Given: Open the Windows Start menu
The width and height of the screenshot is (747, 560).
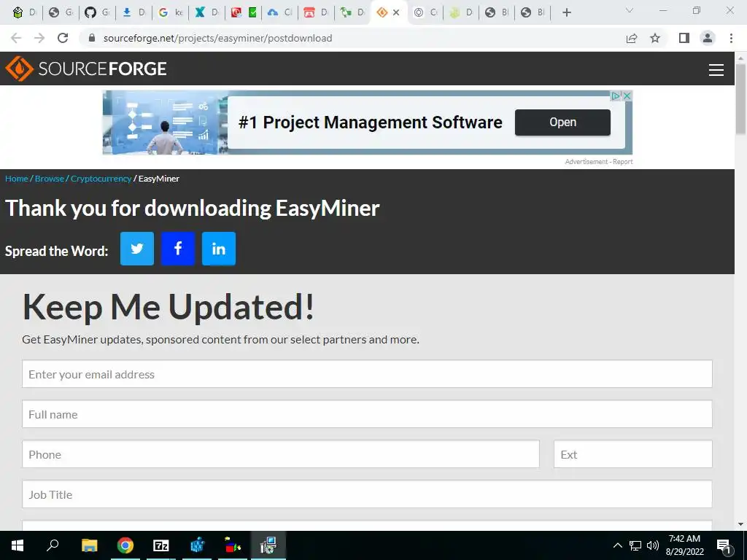Looking at the screenshot, I should (18, 545).
